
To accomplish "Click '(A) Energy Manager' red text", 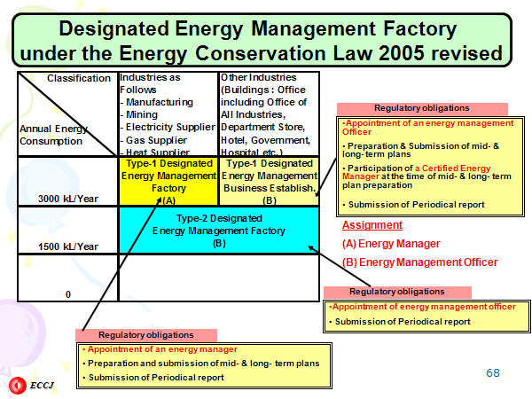I will (x=391, y=244).
